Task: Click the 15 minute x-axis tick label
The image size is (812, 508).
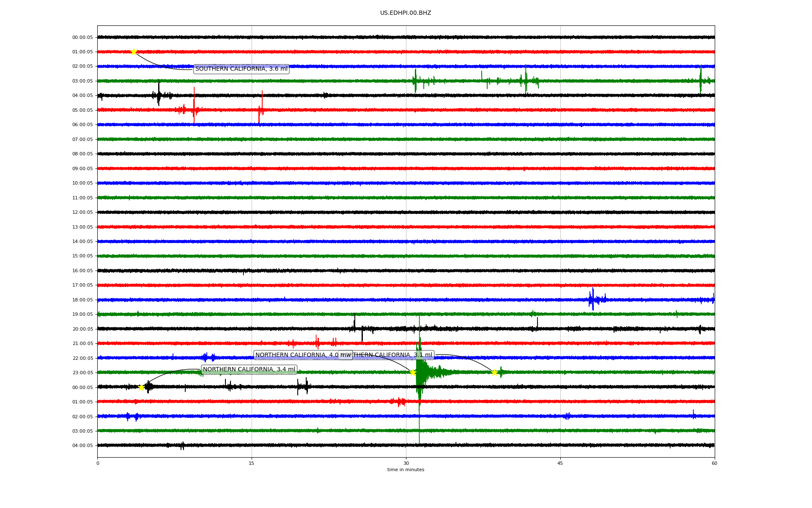Action: [252, 463]
